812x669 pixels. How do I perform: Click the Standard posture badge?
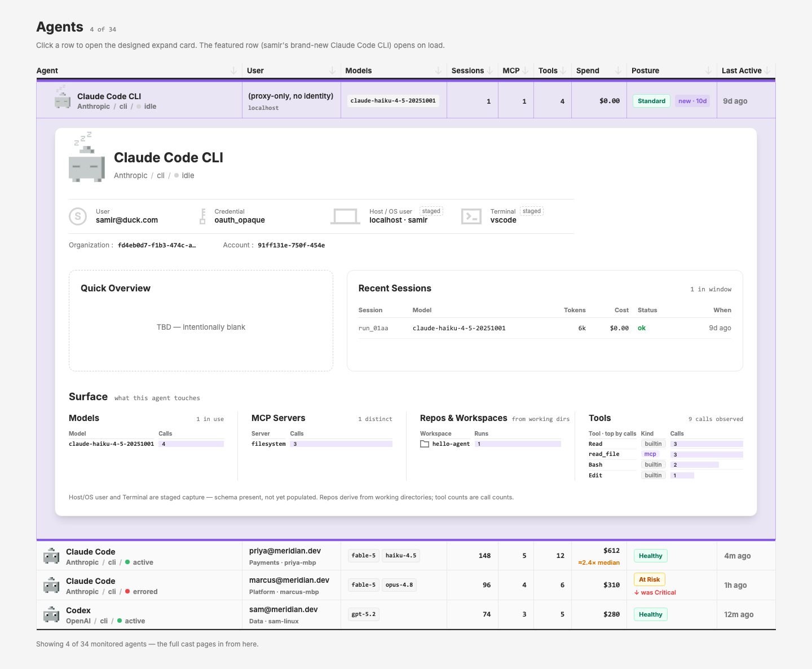pos(651,101)
